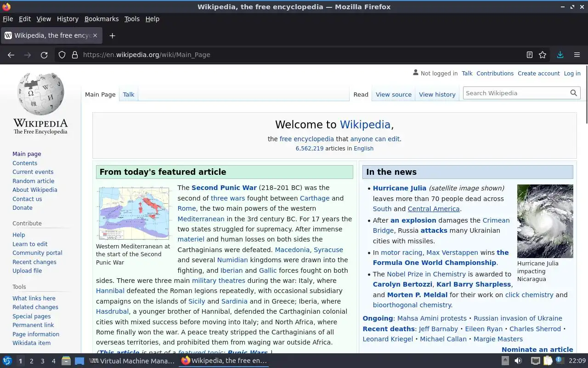588x368 pixels.
Task: Click Nominate an article link
Action: click(537, 350)
